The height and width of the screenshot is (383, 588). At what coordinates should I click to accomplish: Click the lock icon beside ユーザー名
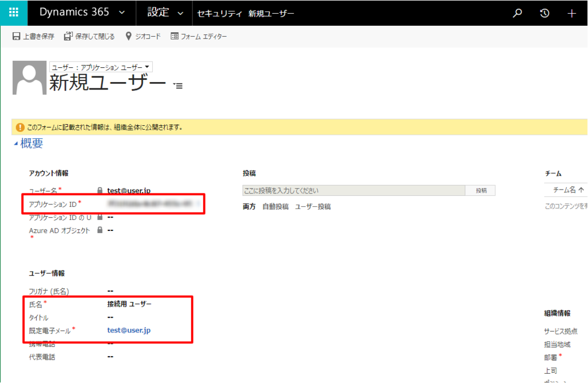(100, 190)
